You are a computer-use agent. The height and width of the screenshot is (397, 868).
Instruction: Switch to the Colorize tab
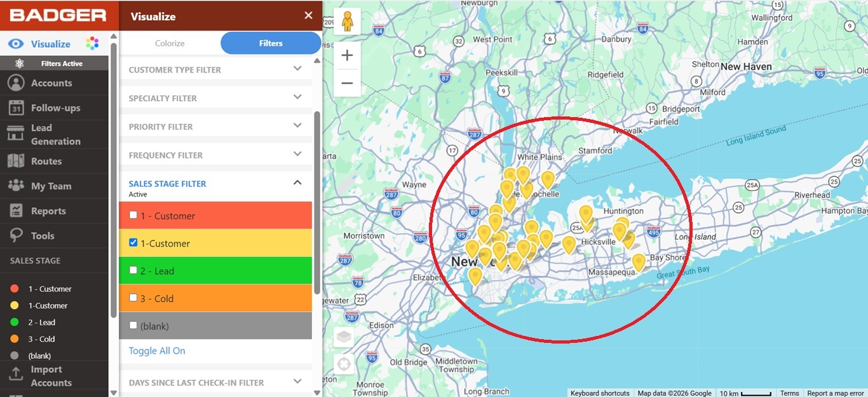point(170,43)
